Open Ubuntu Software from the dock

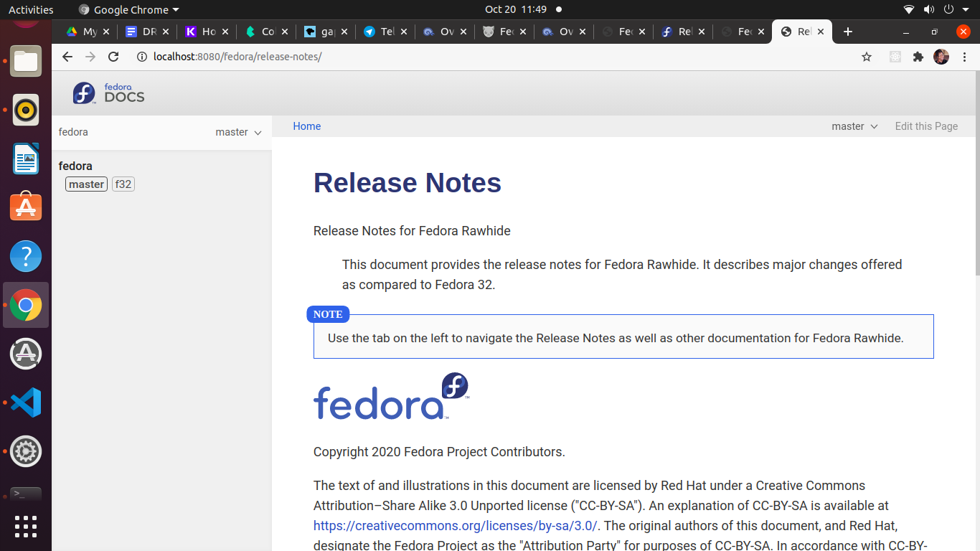pos(26,207)
